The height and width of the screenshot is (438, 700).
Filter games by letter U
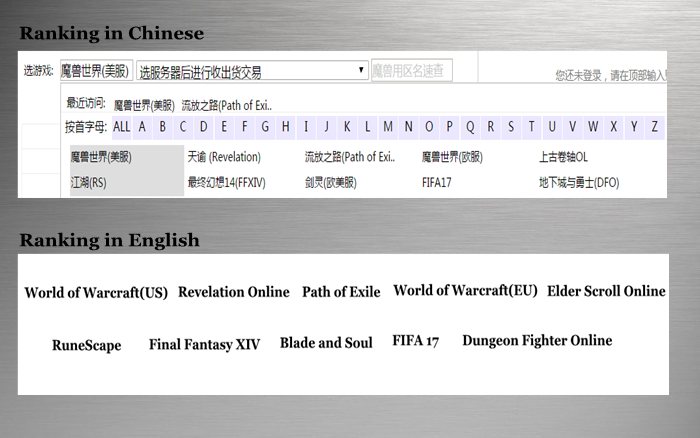click(553, 127)
